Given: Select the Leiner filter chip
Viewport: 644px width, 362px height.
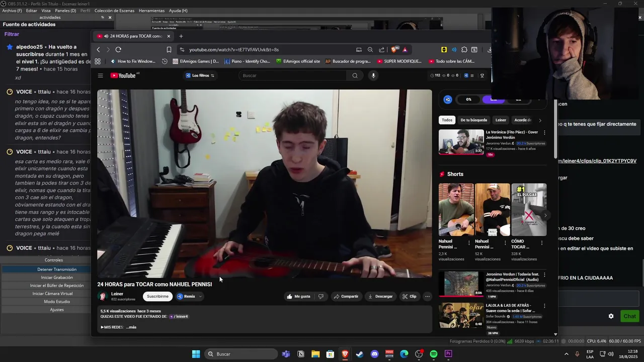Looking at the screenshot, I should [501, 120].
